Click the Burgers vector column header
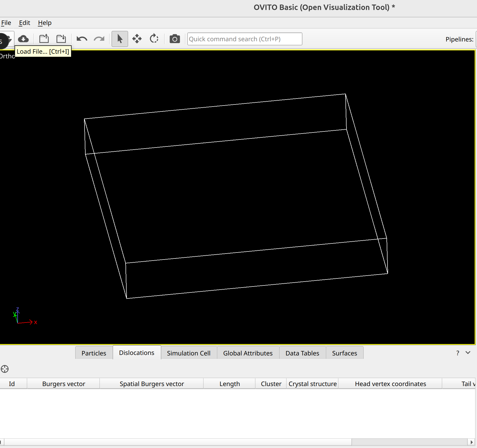Screen dimensions: 477x448 [64, 384]
